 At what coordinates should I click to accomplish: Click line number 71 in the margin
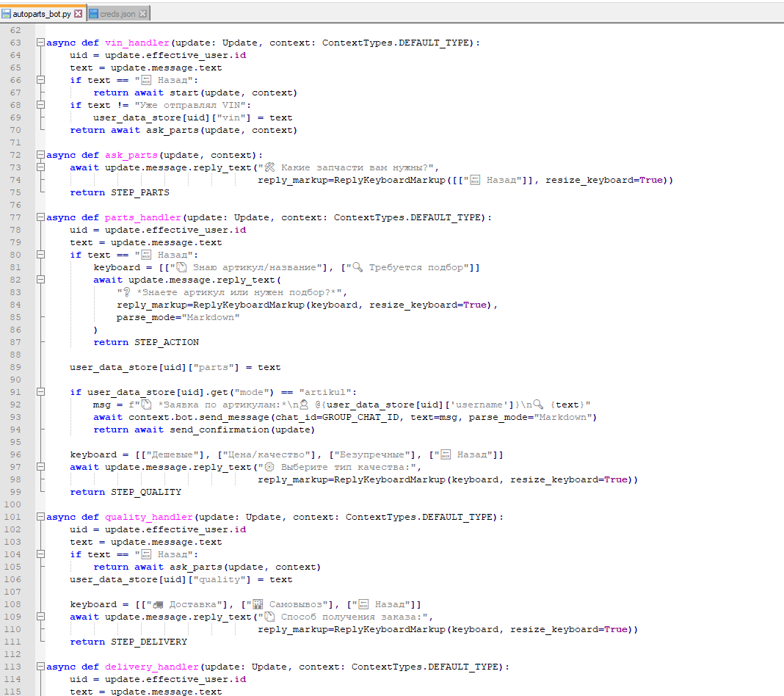15,142
